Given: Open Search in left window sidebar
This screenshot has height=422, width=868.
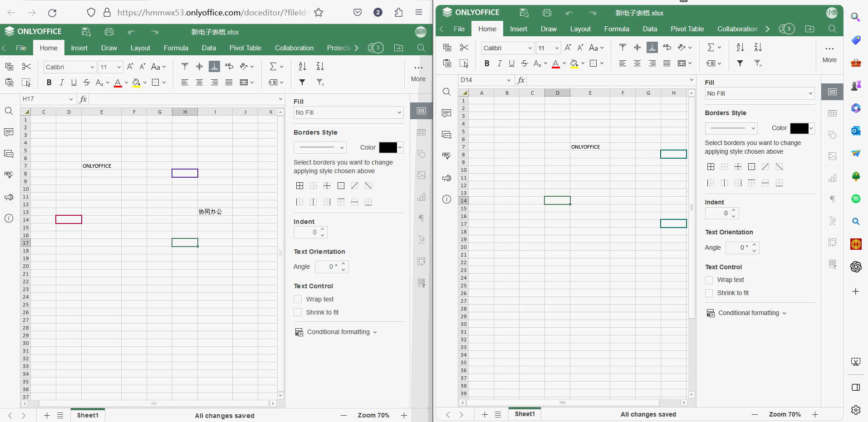Looking at the screenshot, I should point(9,111).
